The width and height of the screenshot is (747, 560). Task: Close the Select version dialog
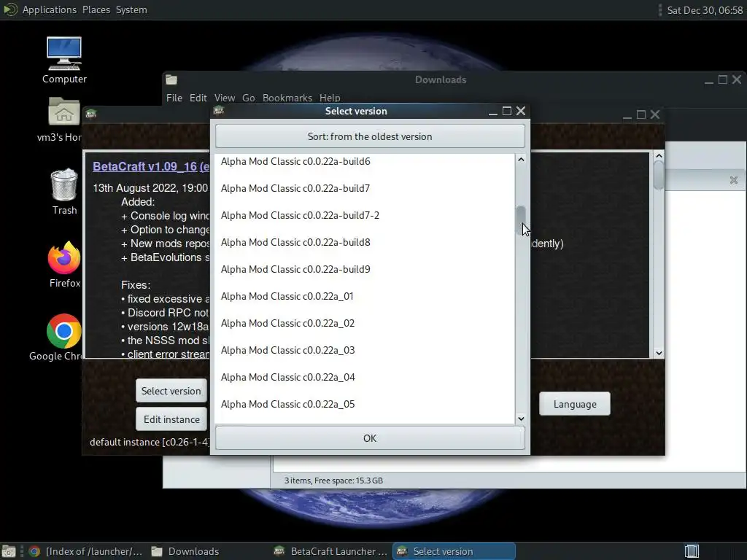521,111
